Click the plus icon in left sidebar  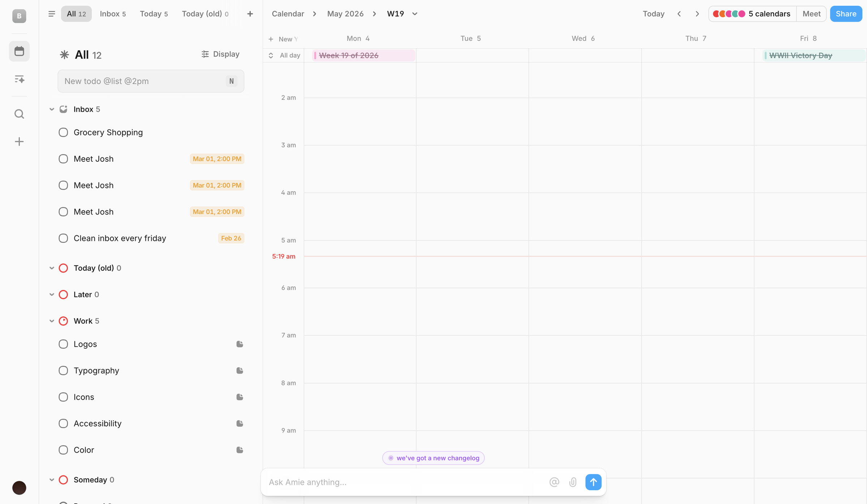[19, 142]
